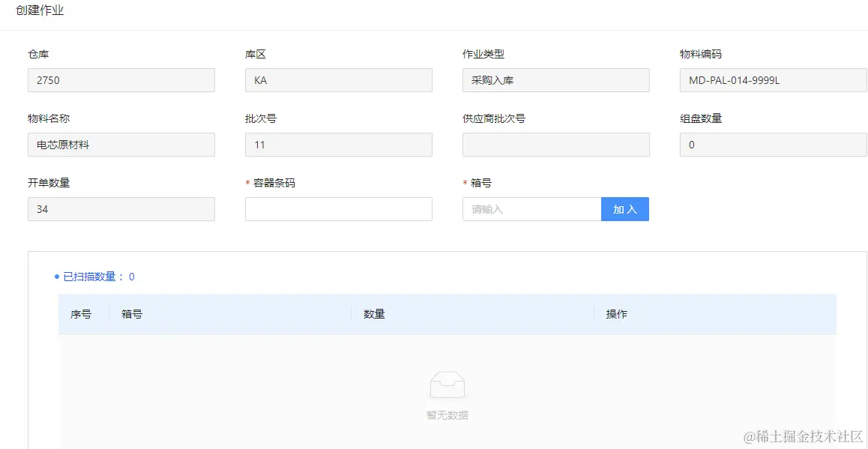Viewport: 868px width, 449px height.
Task: Click the 加入 button
Action: click(625, 209)
